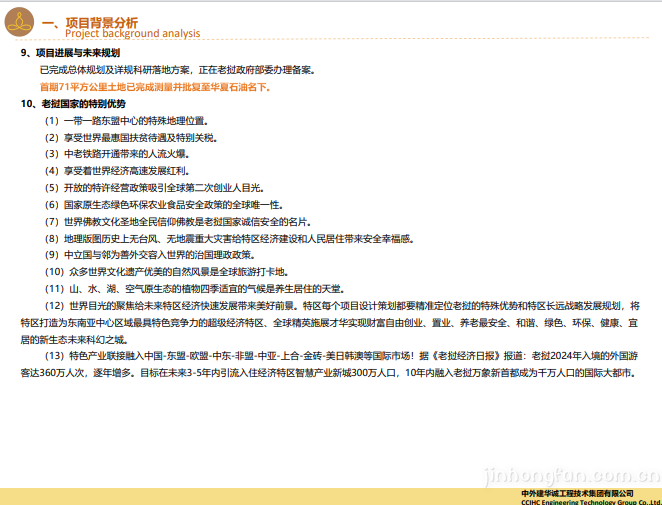The height and width of the screenshot is (505, 662).
Task: Select item (9) 中立国与邻为善 line
Action: 148,256
